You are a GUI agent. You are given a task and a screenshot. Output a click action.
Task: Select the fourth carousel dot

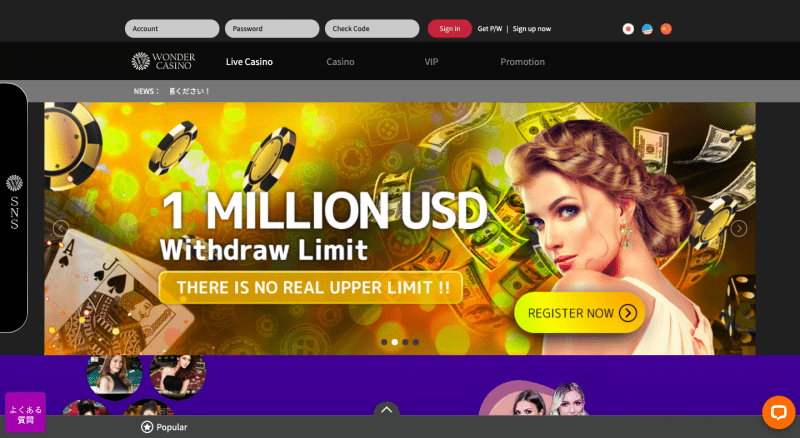pos(416,342)
